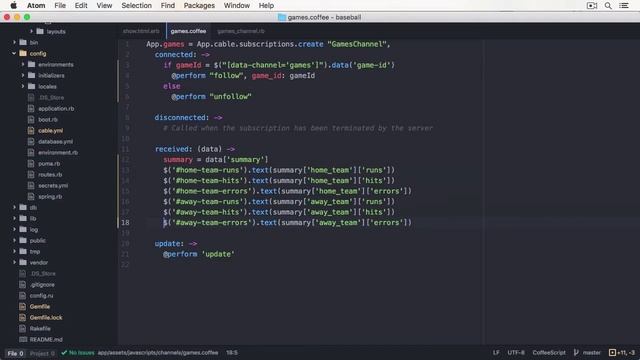Collapse the config folder
Viewport: 640px width, 360px height.
pos(14,53)
